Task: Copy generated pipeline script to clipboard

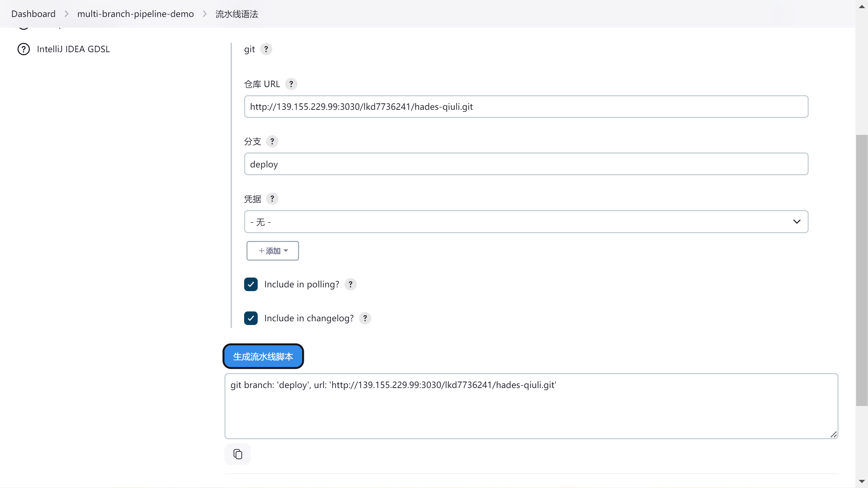Action: 238,454
